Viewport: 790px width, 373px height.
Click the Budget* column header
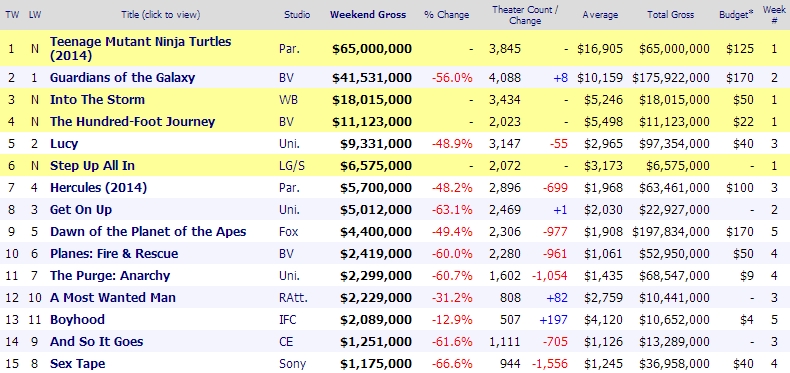pyautogui.click(x=736, y=15)
